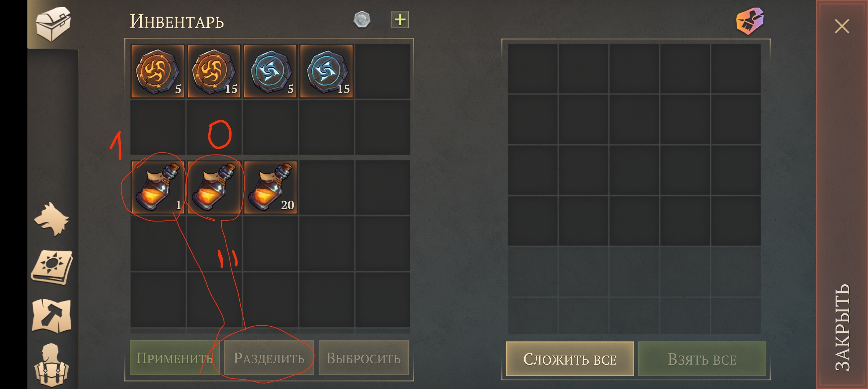The width and height of the screenshot is (868, 389).
Task: Click the Взять все button
Action: tap(702, 359)
